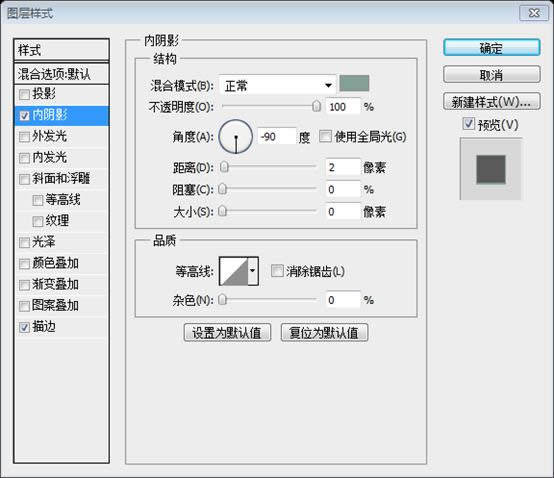Click the angle dial control
This screenshot has height=478, width=554.
click(x=236, y=137)
